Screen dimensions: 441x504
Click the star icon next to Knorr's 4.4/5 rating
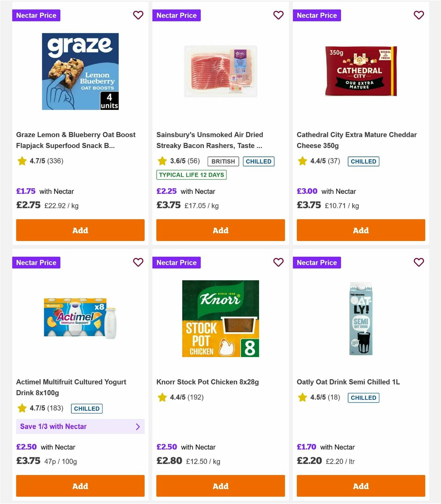tap(162, 397)
